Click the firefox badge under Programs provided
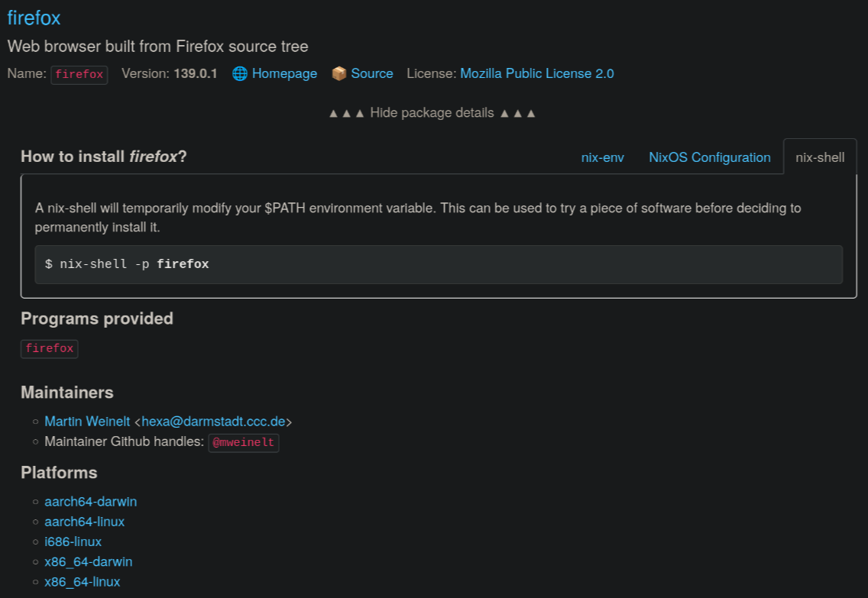The height and width of the screenshot is (598, 868). pos(49,348)
